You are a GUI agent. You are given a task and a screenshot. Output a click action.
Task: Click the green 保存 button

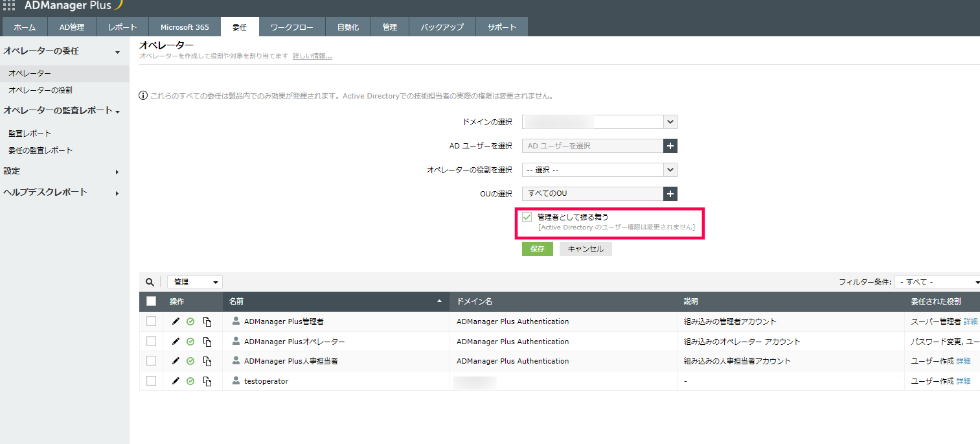537,249
